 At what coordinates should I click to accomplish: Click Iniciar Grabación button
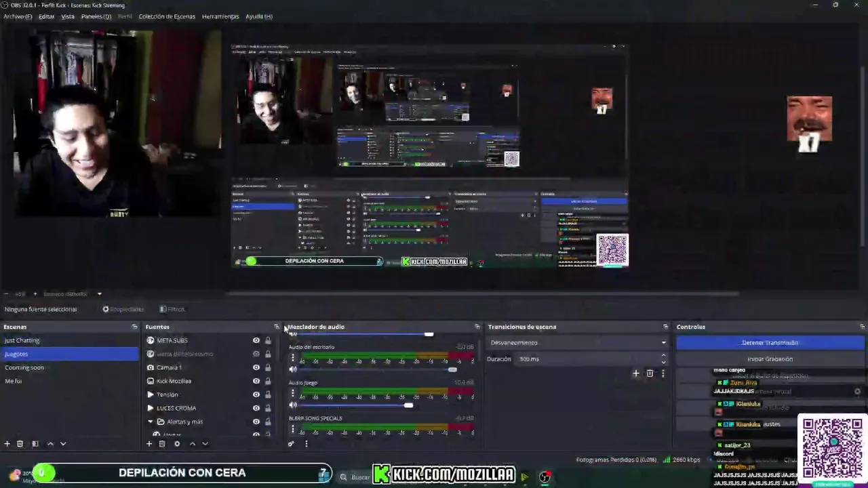tap(770, 359)
